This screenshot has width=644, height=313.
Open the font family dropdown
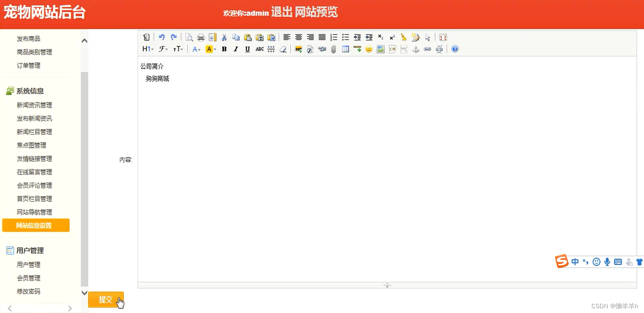(163, 49)
